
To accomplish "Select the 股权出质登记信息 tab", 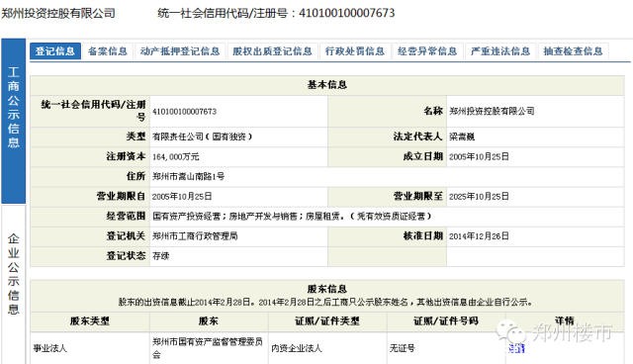I will 272,51.
